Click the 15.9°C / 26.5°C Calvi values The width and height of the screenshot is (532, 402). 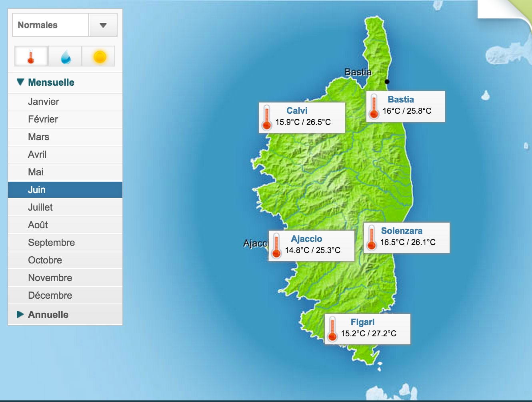tap(303, 122)
